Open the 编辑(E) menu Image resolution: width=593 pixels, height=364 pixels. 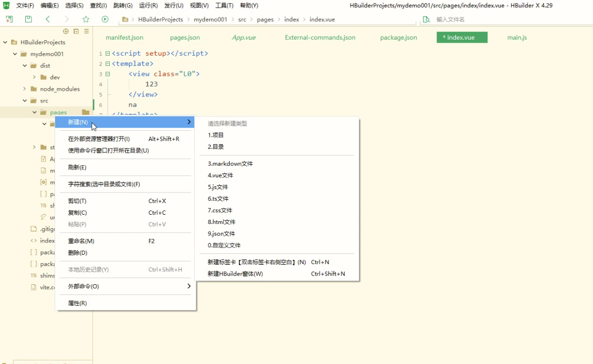point(49,6)
